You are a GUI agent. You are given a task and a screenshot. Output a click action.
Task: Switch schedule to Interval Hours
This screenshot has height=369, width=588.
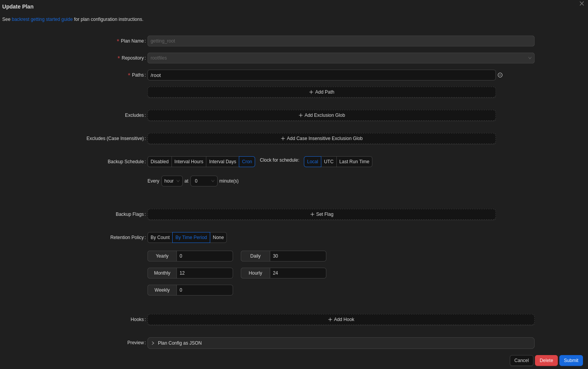coord(189,162)
